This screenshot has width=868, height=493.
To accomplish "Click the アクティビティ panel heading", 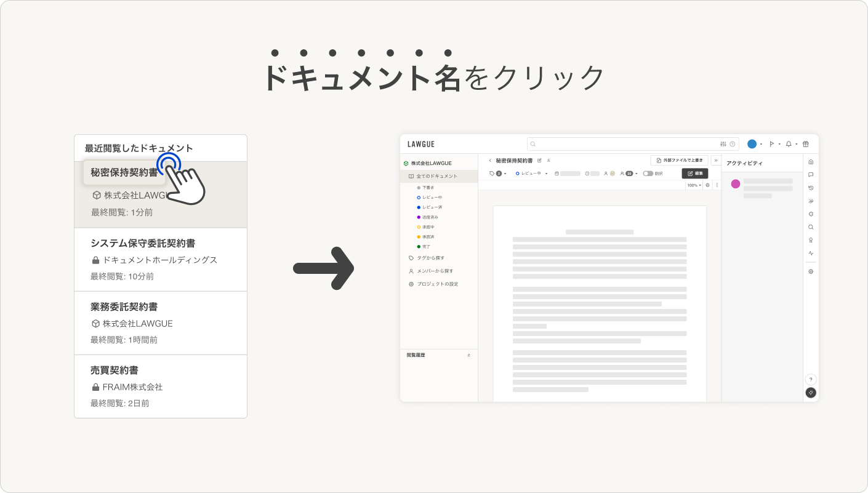I will coord(744,163).
